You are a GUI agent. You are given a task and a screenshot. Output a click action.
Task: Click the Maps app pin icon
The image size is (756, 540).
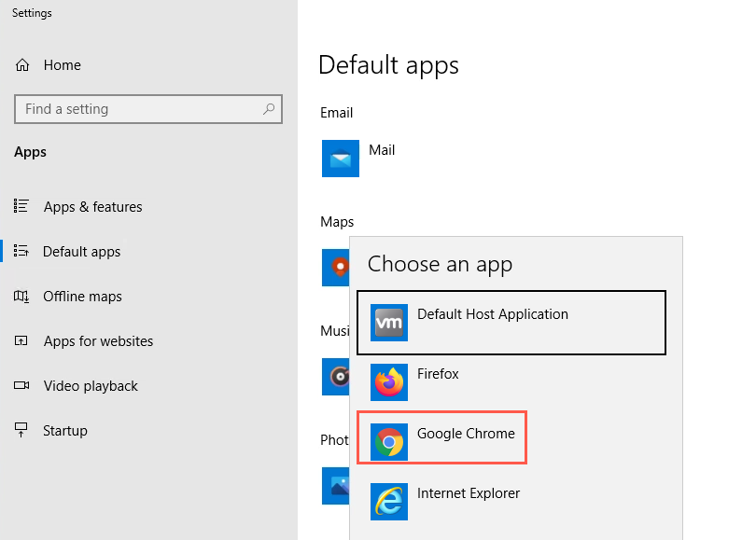(x=336, y=268)
